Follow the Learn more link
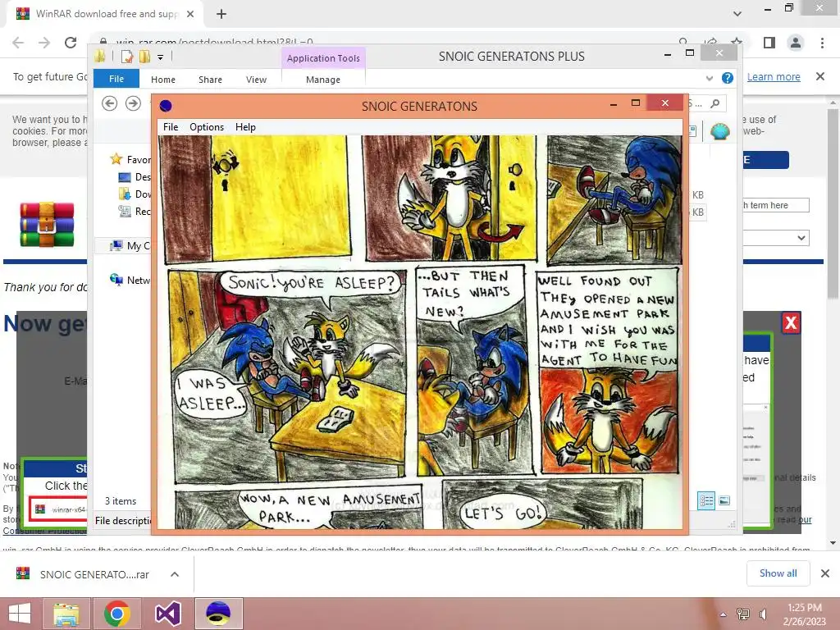The height and width of the screenshot is (630, 840). click(x=774, y=76)
